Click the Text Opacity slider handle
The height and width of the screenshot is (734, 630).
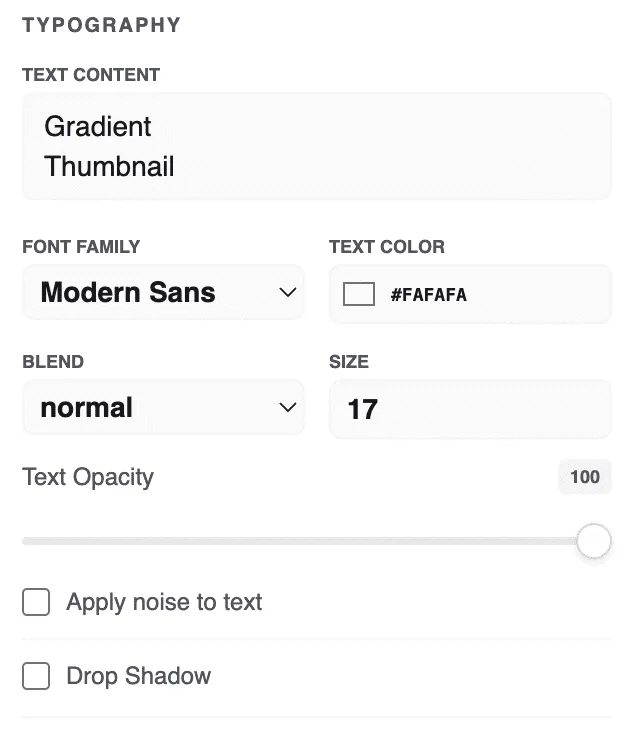tap(594, 541)
